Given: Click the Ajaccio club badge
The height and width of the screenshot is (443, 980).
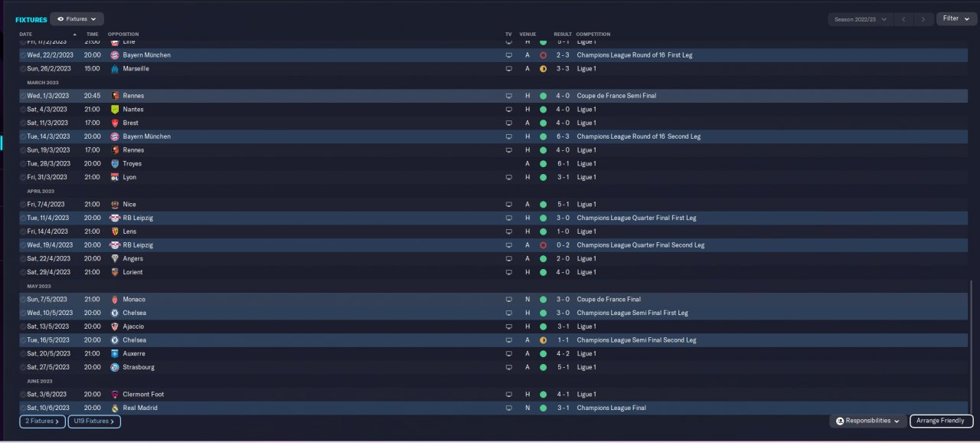Looking at the screenshot, I should coord(115,327).
